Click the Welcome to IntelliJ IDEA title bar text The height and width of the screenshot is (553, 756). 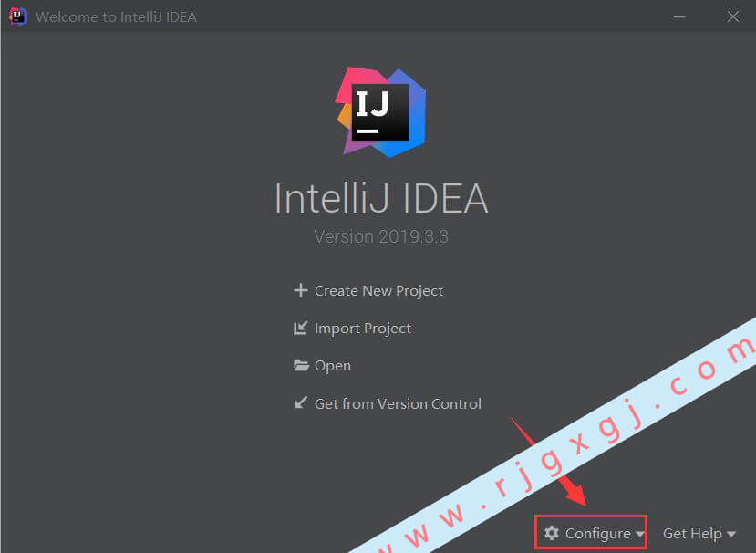coord(116,16)
